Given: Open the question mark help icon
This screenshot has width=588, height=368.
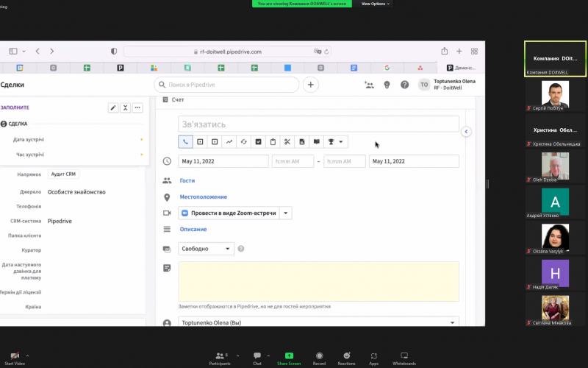Looking at the screenshot, I should [405, 85].
